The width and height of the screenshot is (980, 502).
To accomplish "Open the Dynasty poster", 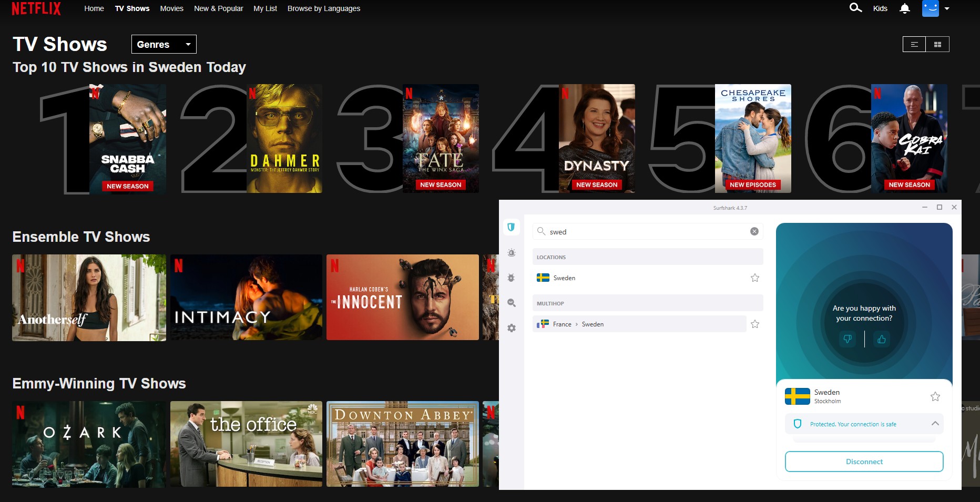I will pos(597,139).
